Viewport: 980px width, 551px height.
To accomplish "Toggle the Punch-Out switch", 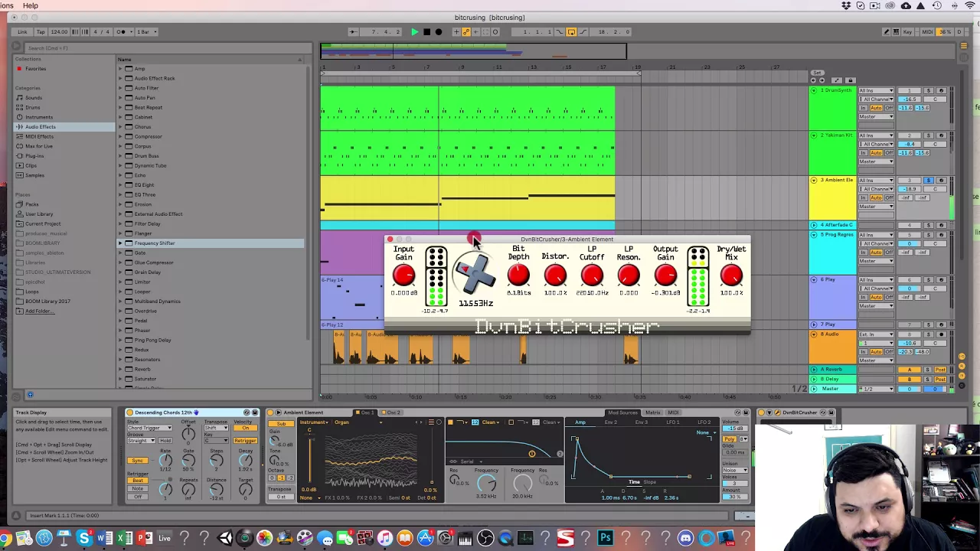I will point(583,32).
